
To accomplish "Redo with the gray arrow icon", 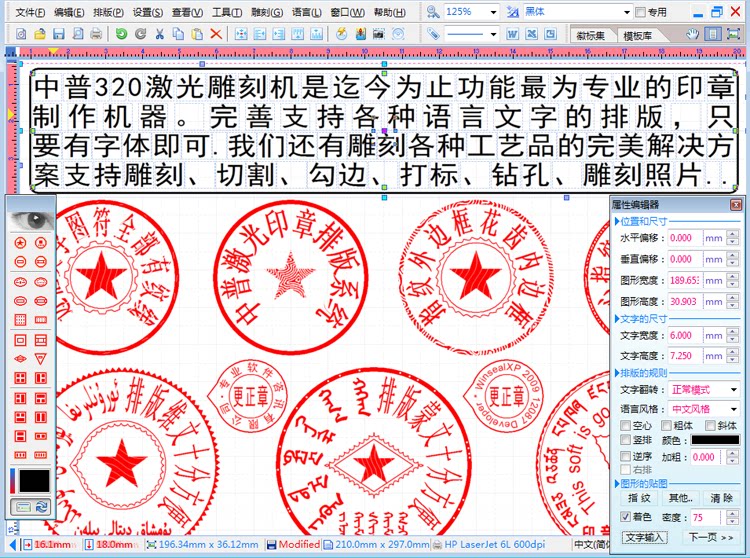I will 140,34.
